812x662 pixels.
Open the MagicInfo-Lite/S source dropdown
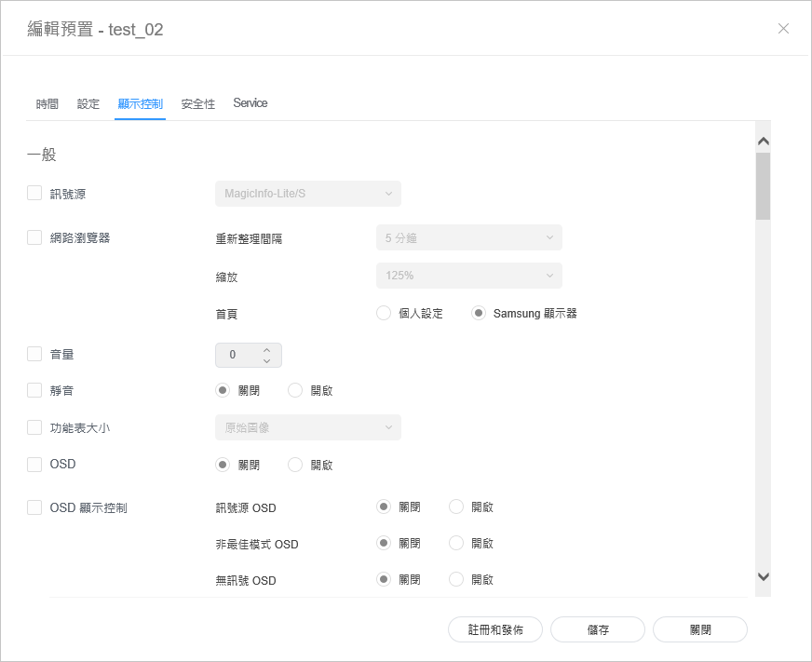click(x=308, y=194)
